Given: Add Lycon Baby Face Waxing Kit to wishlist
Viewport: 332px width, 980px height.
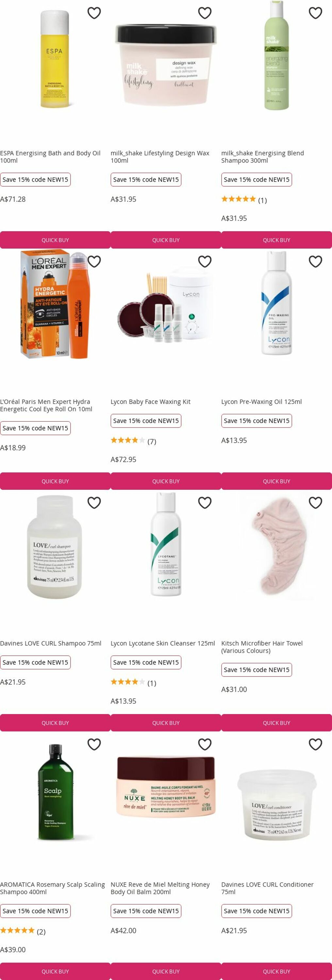Looking at the screenshot, I should pos(205,262).
